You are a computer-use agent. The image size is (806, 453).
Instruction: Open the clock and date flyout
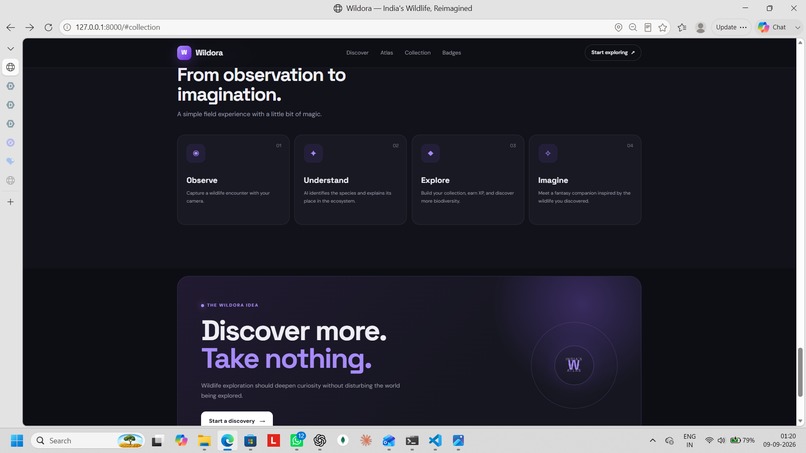click(x=780, y=441)
